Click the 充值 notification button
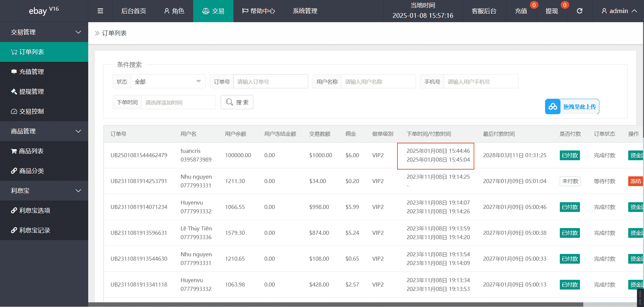Viewport: 644px width, 307px height. [521, 11]
